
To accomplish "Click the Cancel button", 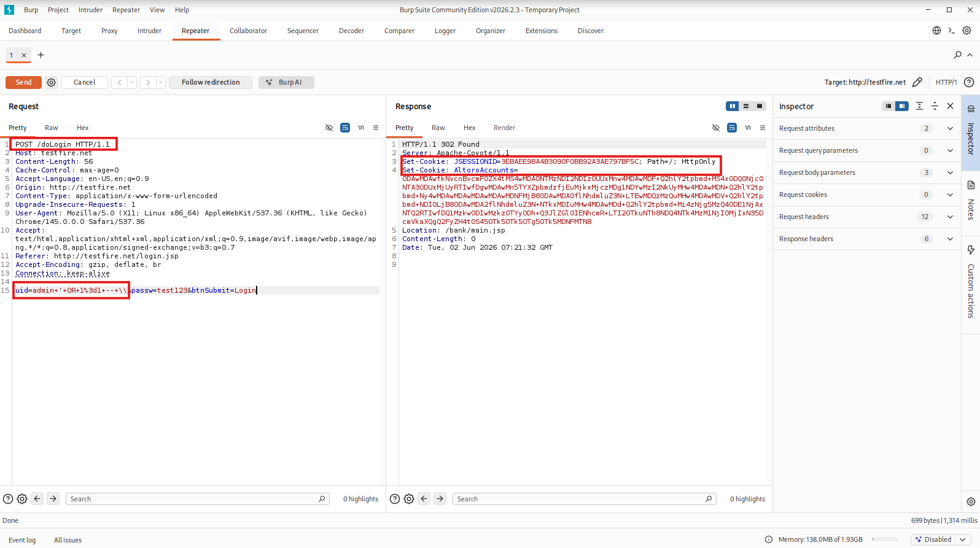I will pyautogui.click(x=85, y=82).
